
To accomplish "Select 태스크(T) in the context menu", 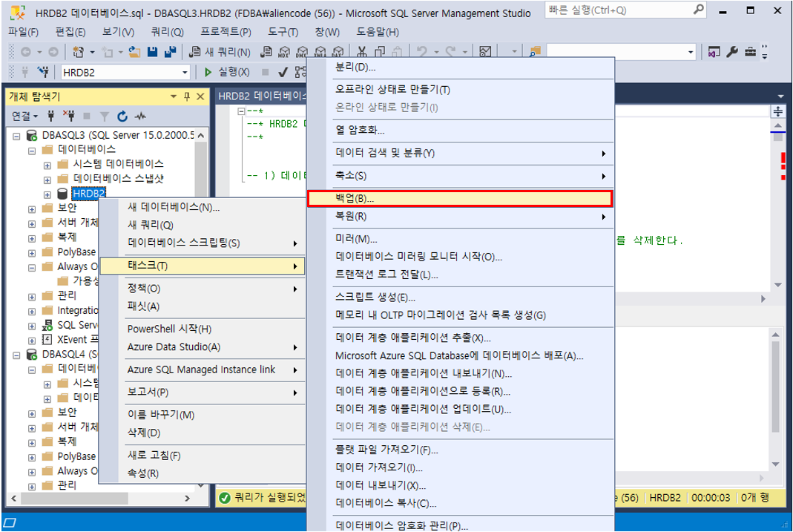I will click(x=203, y=266).
